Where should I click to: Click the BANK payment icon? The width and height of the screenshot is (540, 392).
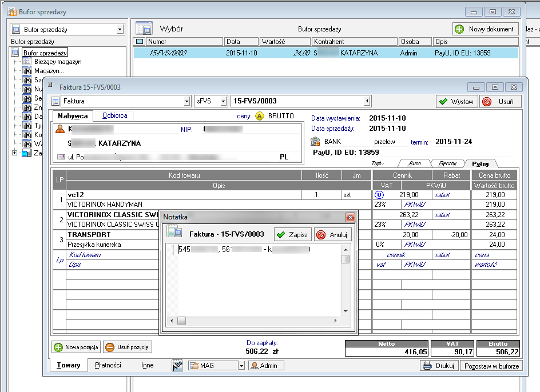[x=315, y=142]
